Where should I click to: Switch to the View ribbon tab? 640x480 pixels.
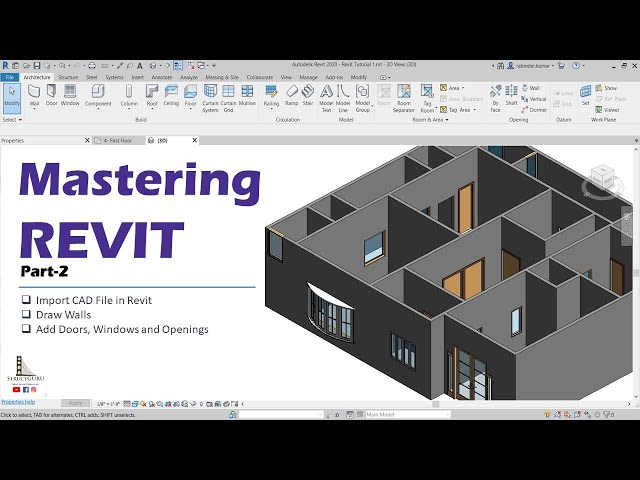click(286, 77)
